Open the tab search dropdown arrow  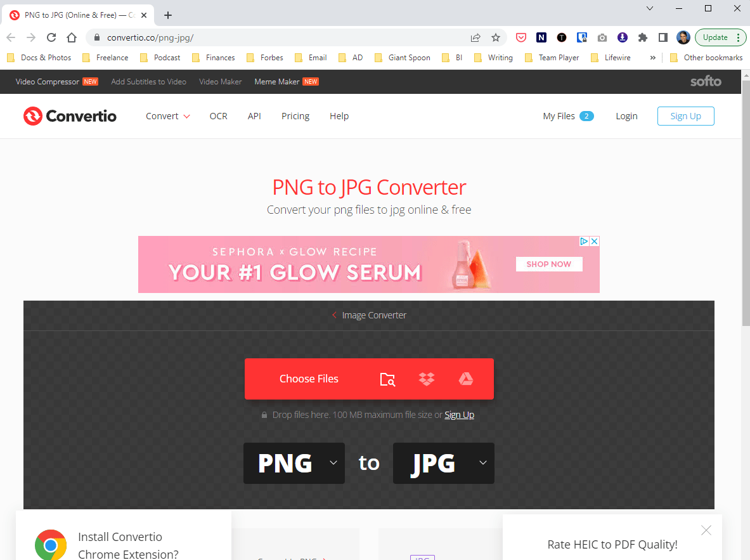tap(650, 8)
